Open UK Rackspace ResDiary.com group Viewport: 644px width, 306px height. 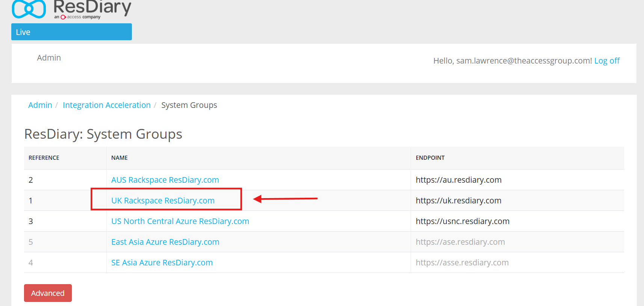[163, 201]
